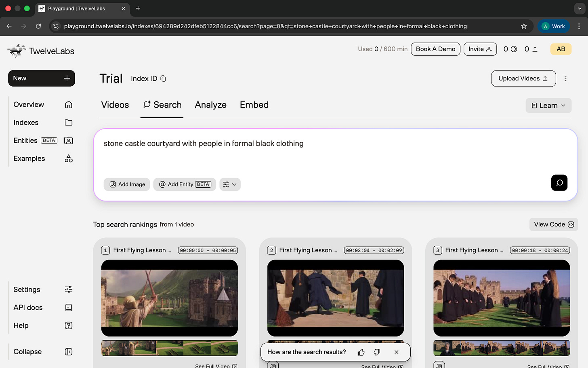Click Book A Demo button

435,49
